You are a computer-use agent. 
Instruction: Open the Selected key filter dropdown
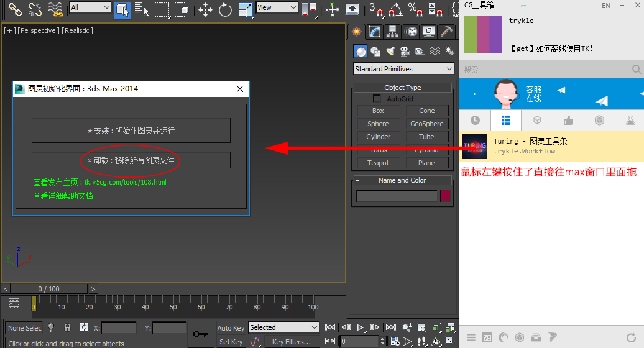(283, 327)
